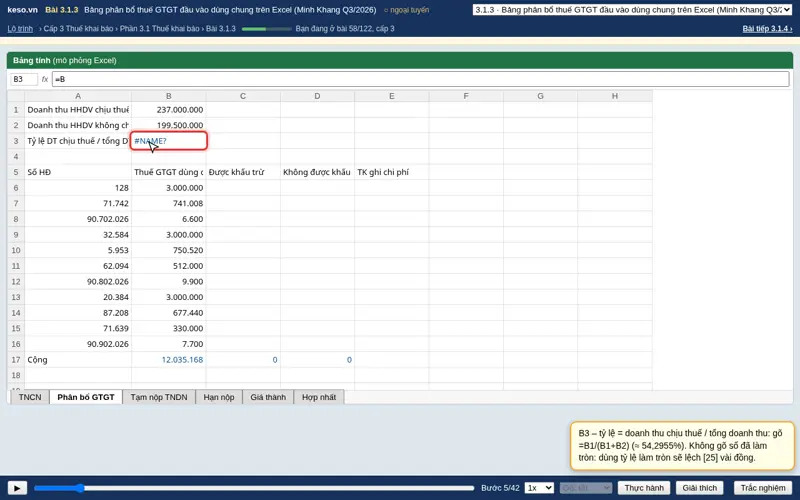
Task: Switch to the Tạm nộp TNDN sheet tab
Action: tap(159, 397)
